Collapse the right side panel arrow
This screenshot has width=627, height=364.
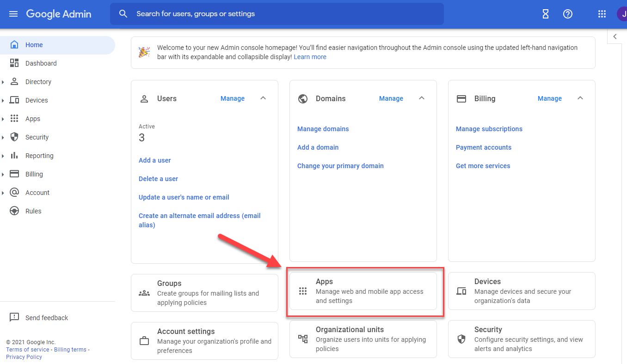tap(615, 36)
